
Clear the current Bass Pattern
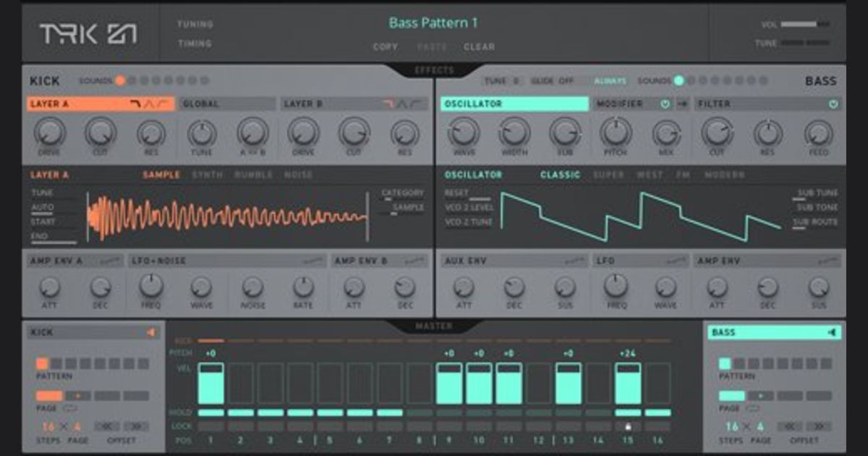click(x=479, y=46)
